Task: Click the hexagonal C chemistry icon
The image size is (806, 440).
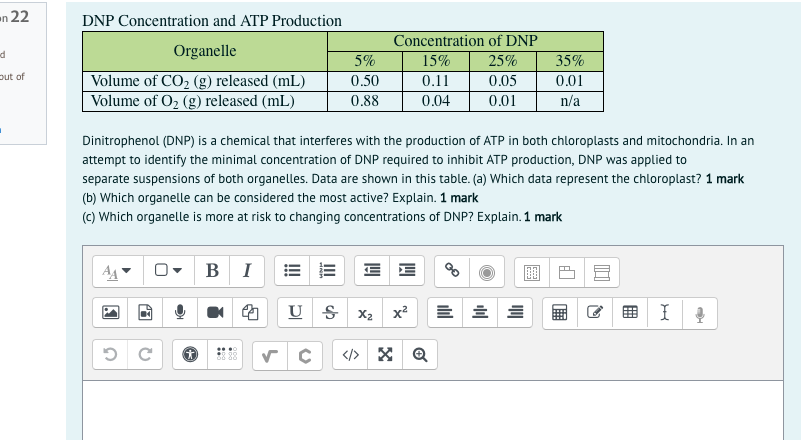Action: pyautogui.click(x=305, y=356)
